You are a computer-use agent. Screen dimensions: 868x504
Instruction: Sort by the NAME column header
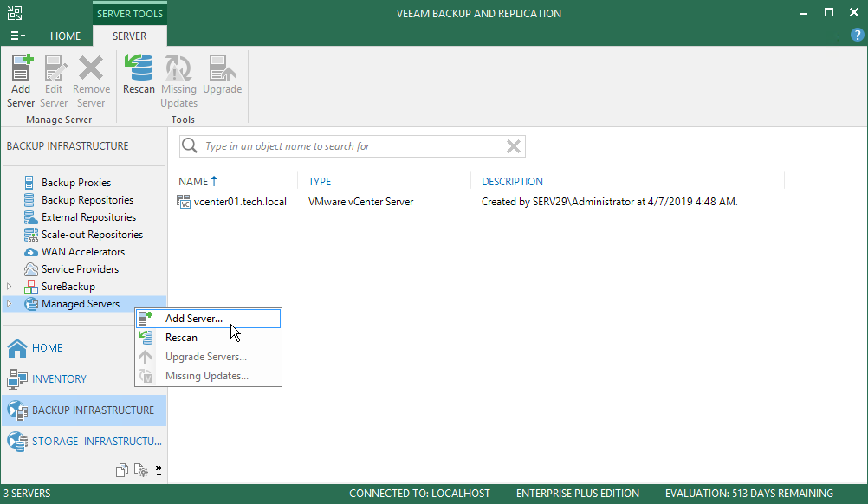tap(198, 182)
